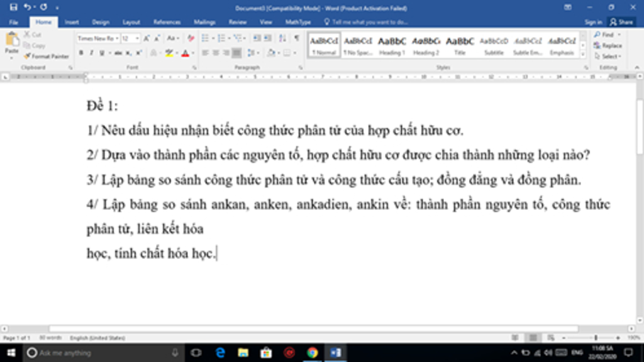Activate the Format Painter brush
The width and height of the screenshot is (644, 362).
(x=47, y=56)
